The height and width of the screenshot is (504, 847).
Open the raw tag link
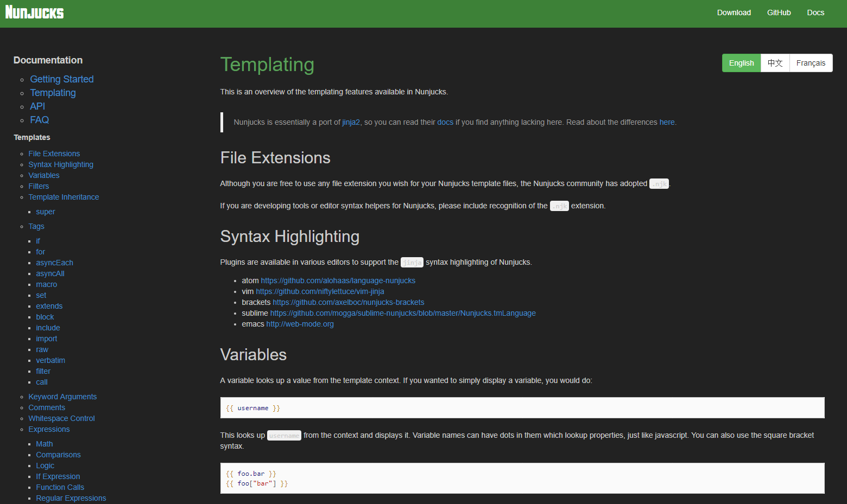click(42, 349)
